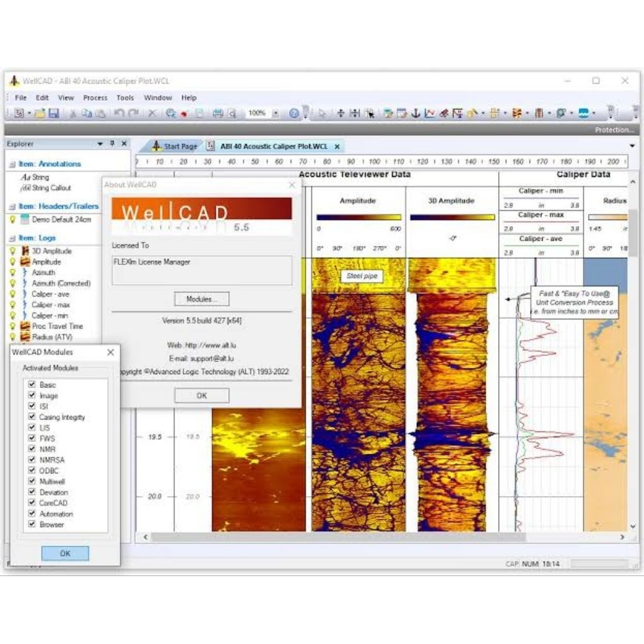The image size is (644, 644).
Task: Disable the CoreCAD module checkbox
Action: point(32,502)
